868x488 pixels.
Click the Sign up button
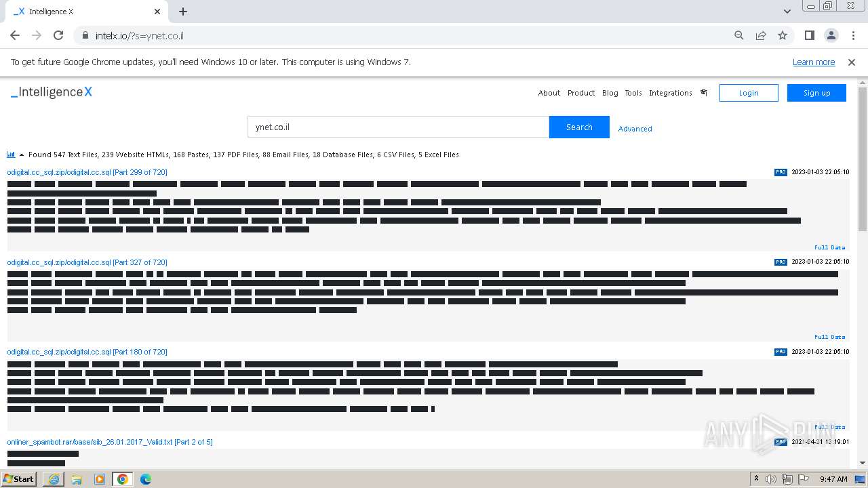pyautogui.click(x=816, y=93)
